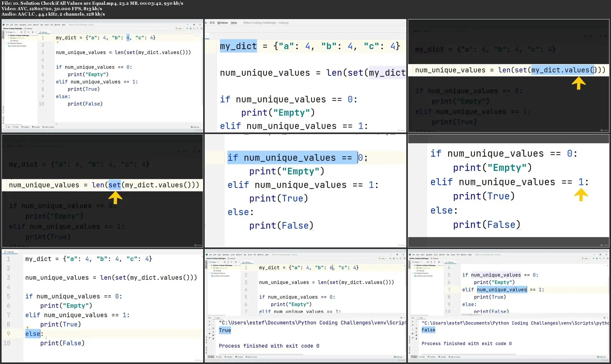Expand the External Libraries tree node

coord(6,43)
